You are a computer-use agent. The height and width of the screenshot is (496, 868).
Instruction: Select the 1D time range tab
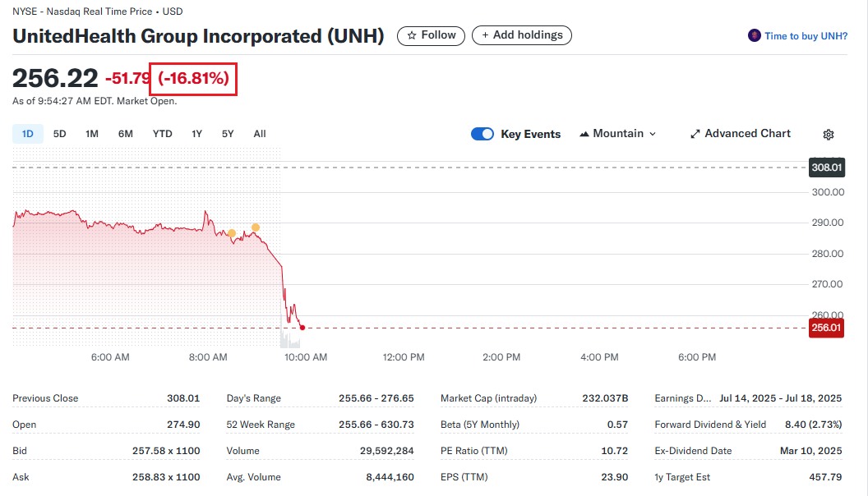tap(27, 134)
